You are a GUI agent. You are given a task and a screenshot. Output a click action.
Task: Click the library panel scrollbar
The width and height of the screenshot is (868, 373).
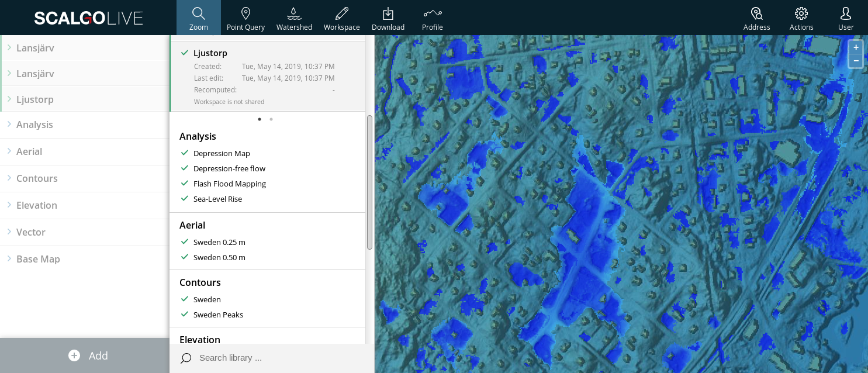(369, 182)
